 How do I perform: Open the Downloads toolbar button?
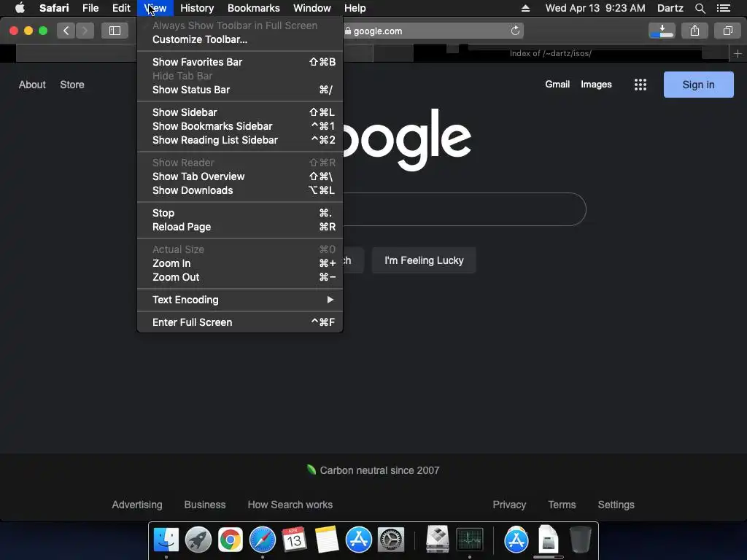pos(662,31)
